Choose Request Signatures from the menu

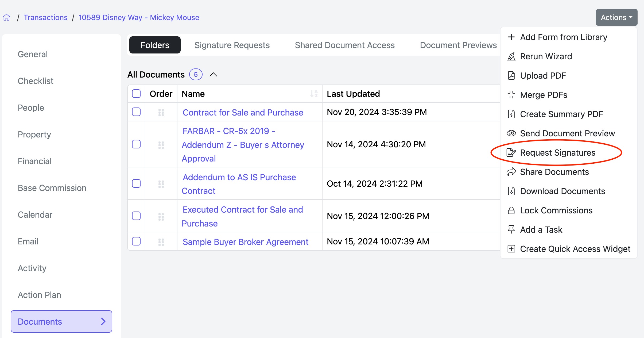click(x=557, y=153)
